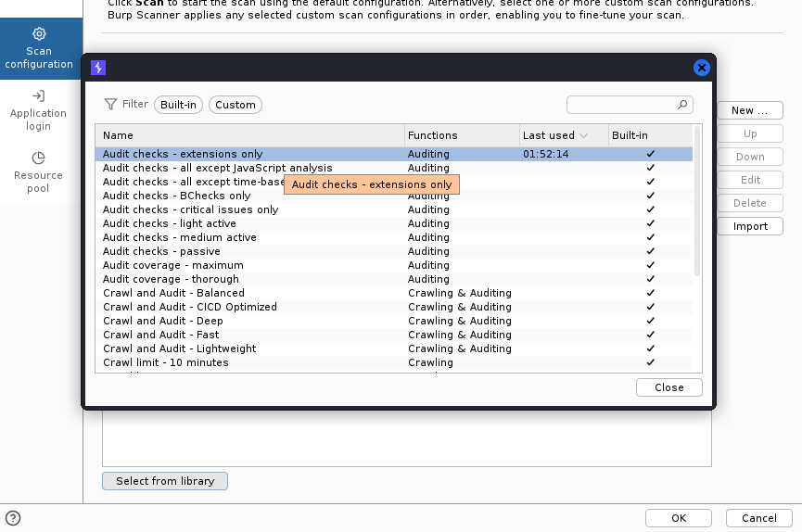Image resolution: width=802 pixels, height=532 pixels.
Task: Click Built-in checkmark for 'Crawl limit - 10 minutes'
Action: 651,362
